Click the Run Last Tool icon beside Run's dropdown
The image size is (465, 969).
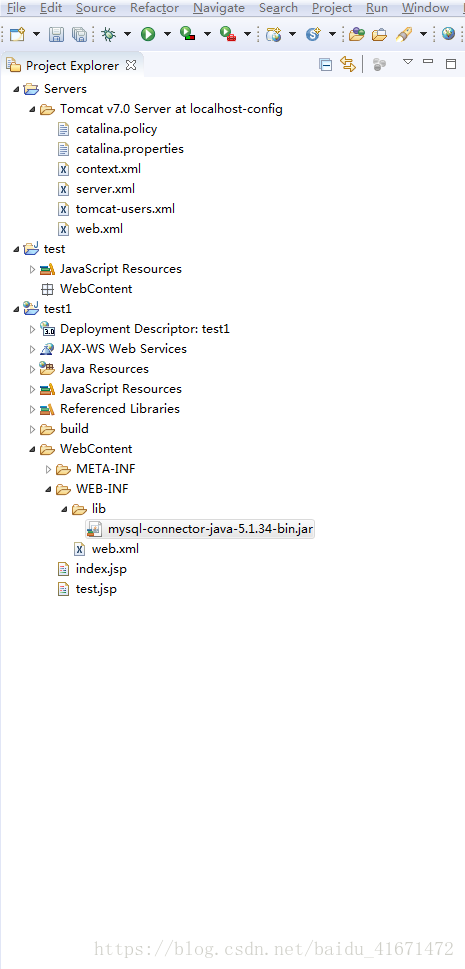click(x=187, y=34)
